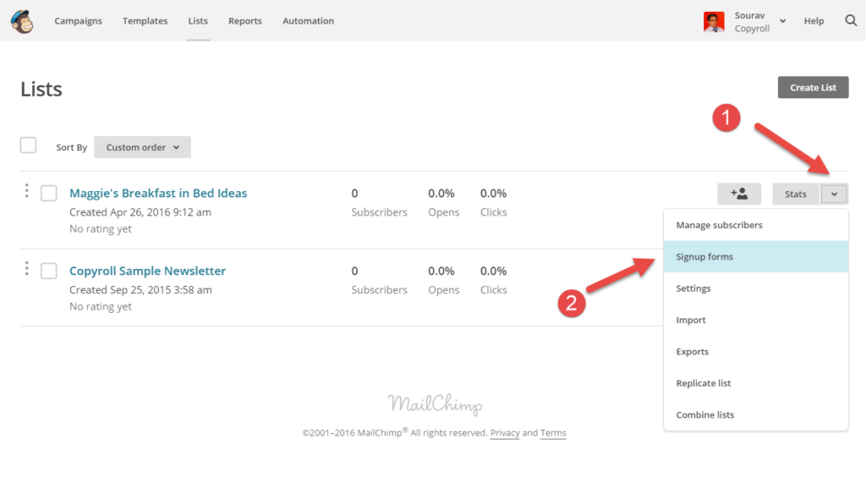Select Signup forms in the dropdown menu
The image size is (866, 504).
coord(755,257)
